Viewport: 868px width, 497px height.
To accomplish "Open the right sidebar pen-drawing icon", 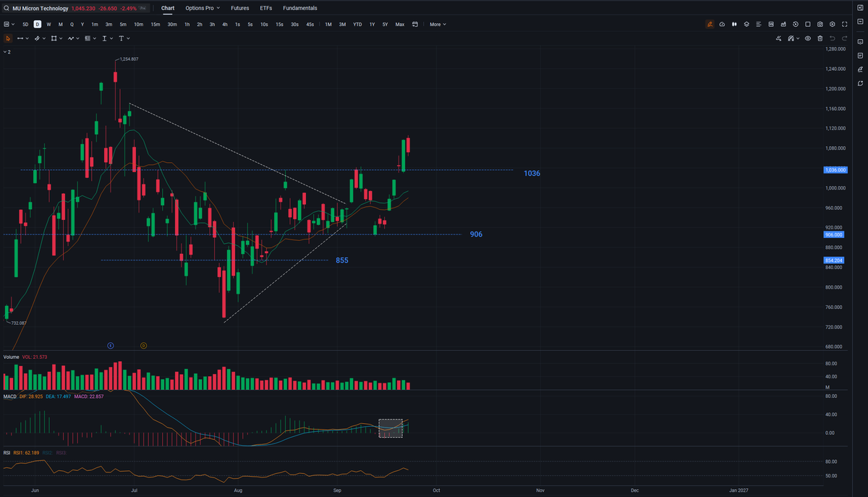I will click(x=860, y=69).
